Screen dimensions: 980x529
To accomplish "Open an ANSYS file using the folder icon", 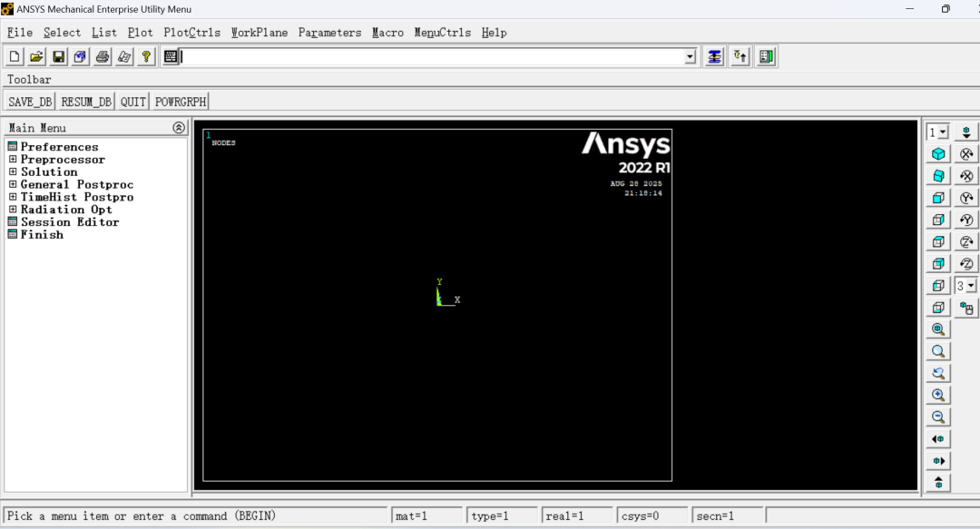I will pos(36,57).
